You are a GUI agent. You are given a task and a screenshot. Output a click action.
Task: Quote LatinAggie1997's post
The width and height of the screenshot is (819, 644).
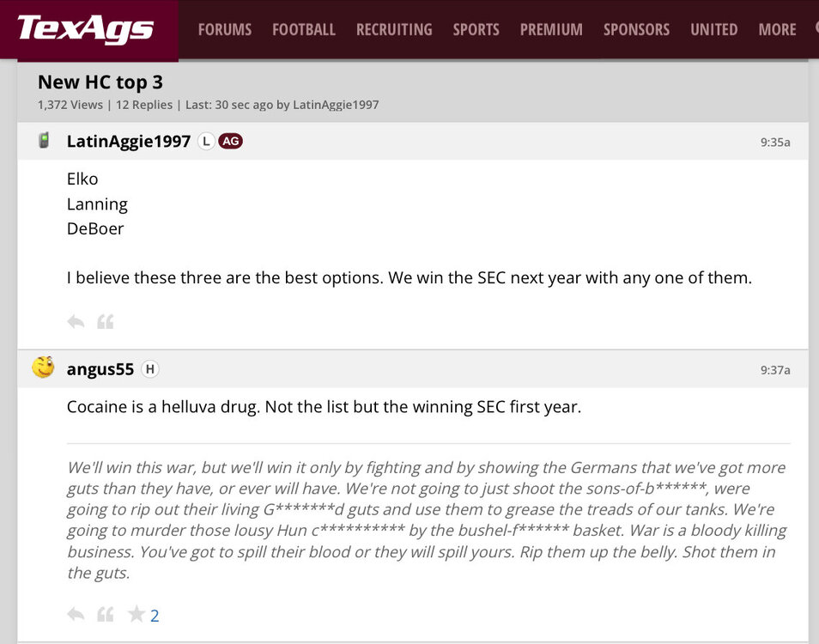(105, 322)
